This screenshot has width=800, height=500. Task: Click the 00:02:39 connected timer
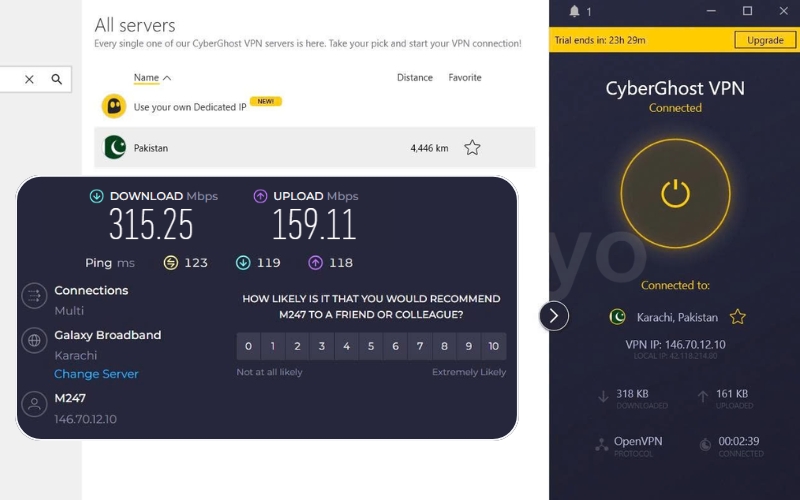click(739, 441)
